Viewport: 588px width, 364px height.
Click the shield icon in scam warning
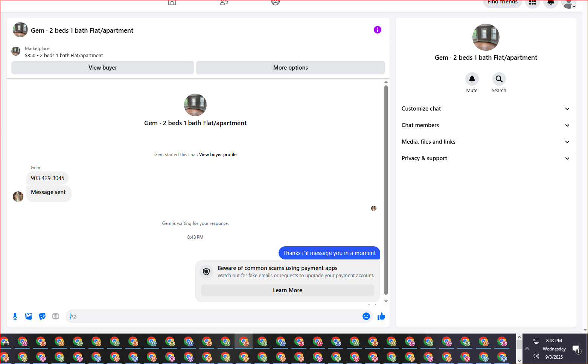click(x=206, y=271)
